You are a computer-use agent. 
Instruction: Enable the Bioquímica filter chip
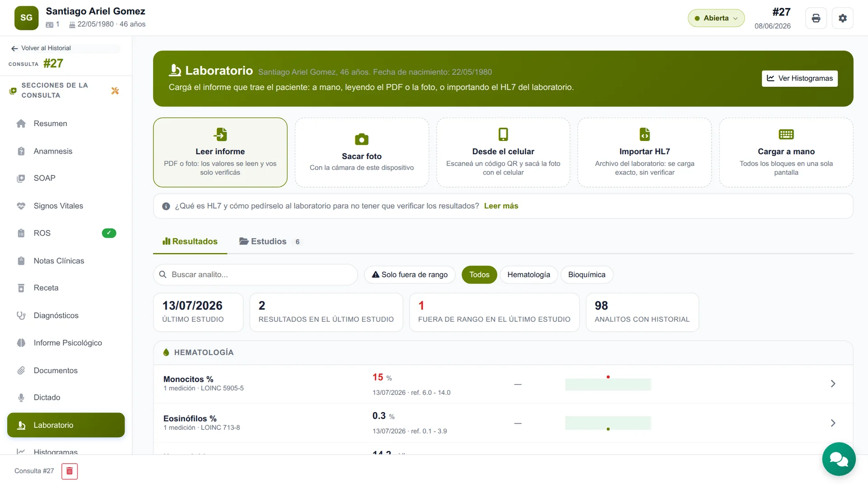(587, 275)
